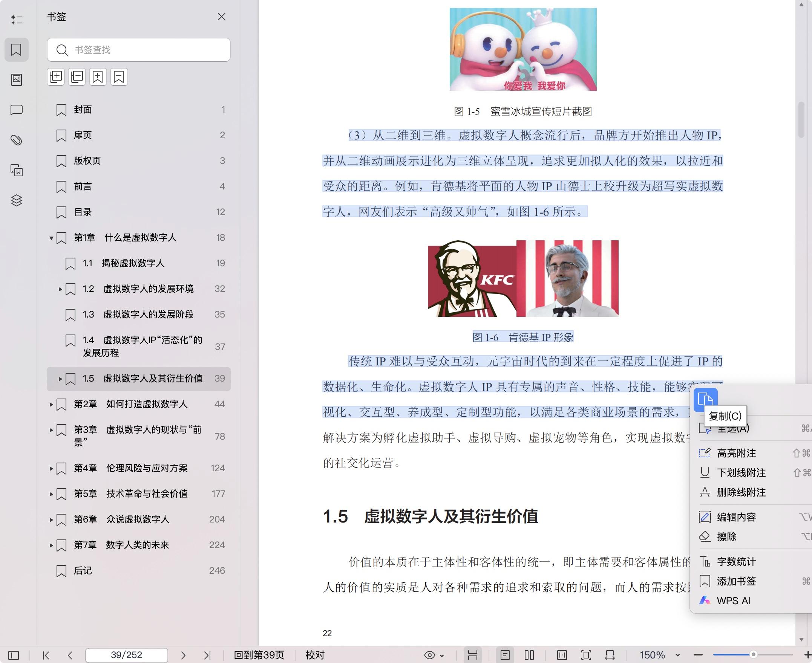Toggle the continuous scrolling icon
The height and width of the screenshot is (663, 812).
click(473, 655)
